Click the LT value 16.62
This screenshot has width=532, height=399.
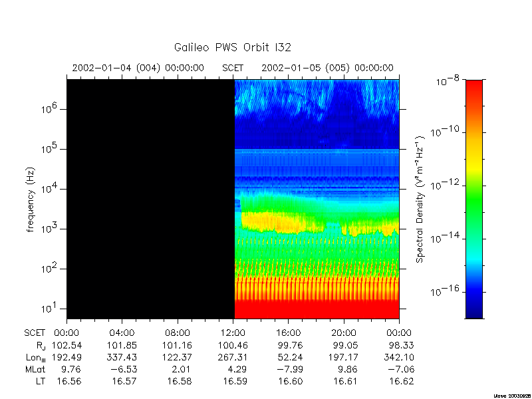[x=402, y=381]
